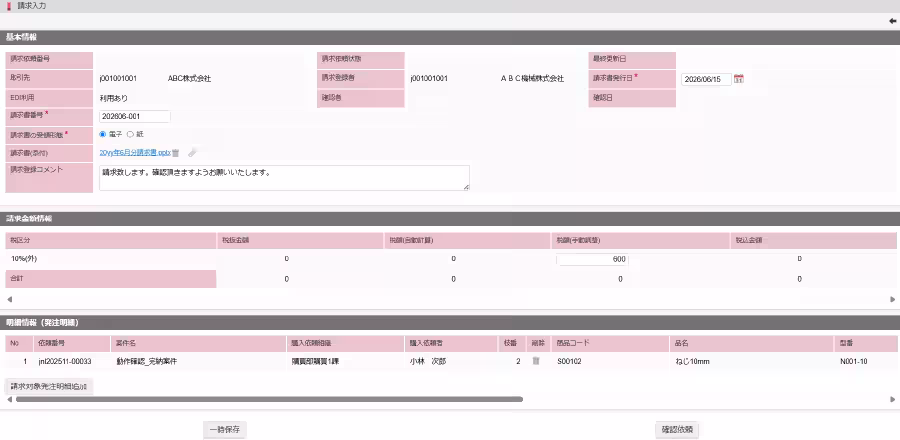Click supplier name ABC株式会社
This screenshot has height=440, width=900.
tap(189, 79)
